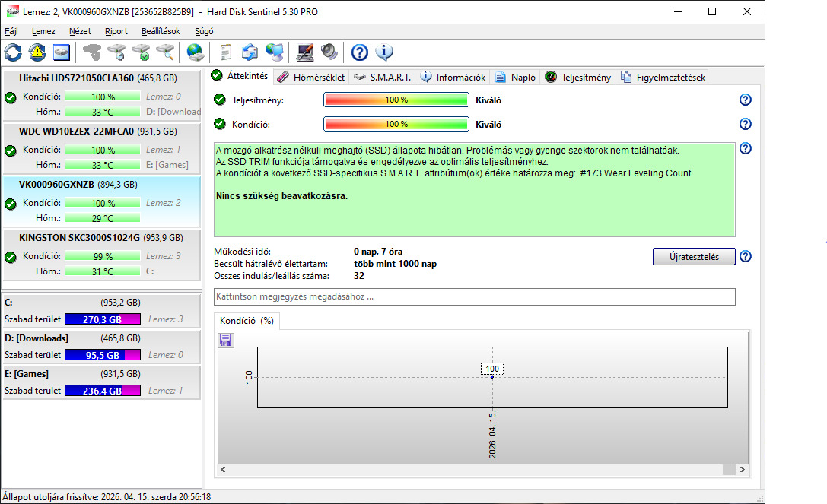Screen dimensions: 827x504
Task: Click the hard disk panel toolbar icon
Action: (62, 52)
